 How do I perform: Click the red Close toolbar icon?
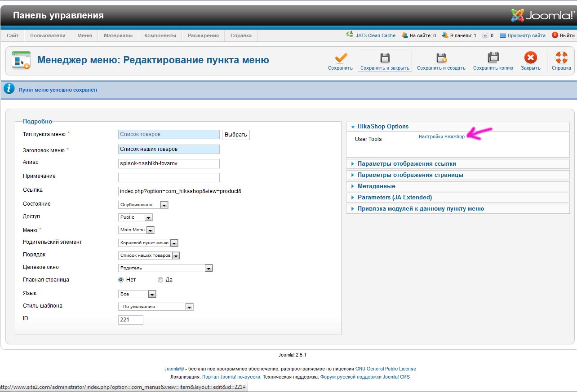click(x=531, y=58)
